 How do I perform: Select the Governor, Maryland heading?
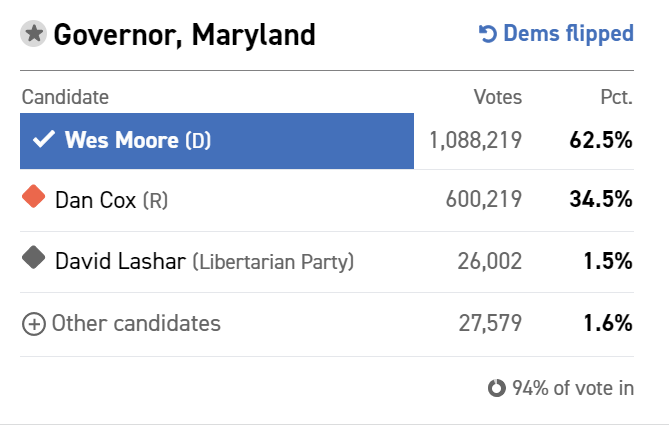(x=184, y=35)
